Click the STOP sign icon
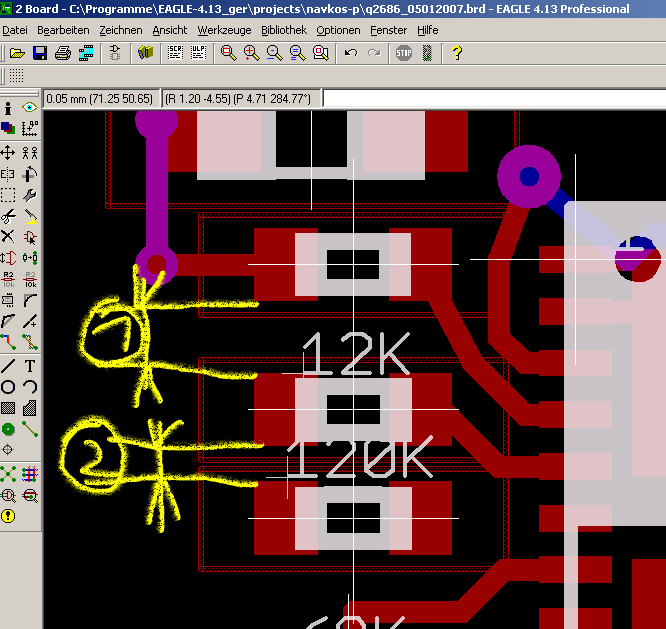Screen dimensions: 666x629 404,53
